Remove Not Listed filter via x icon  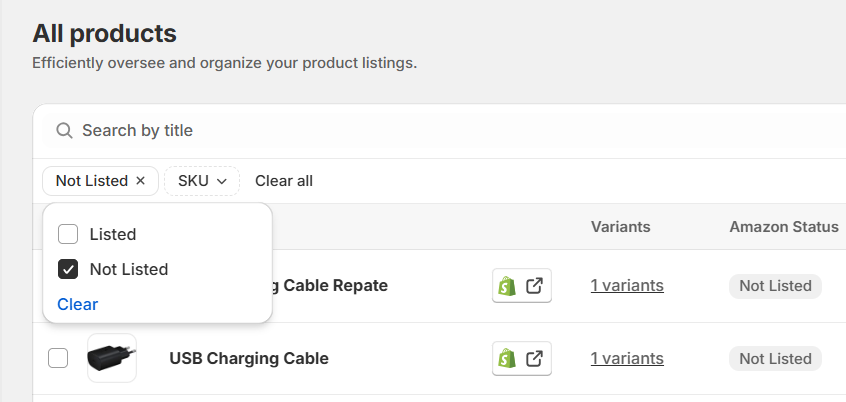(x=140, y=181)
